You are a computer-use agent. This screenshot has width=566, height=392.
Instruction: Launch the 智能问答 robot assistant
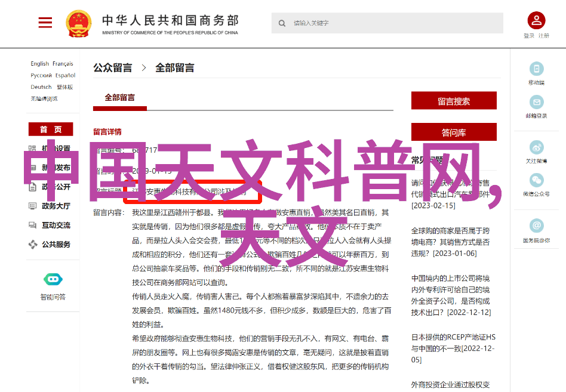(53, 279)
